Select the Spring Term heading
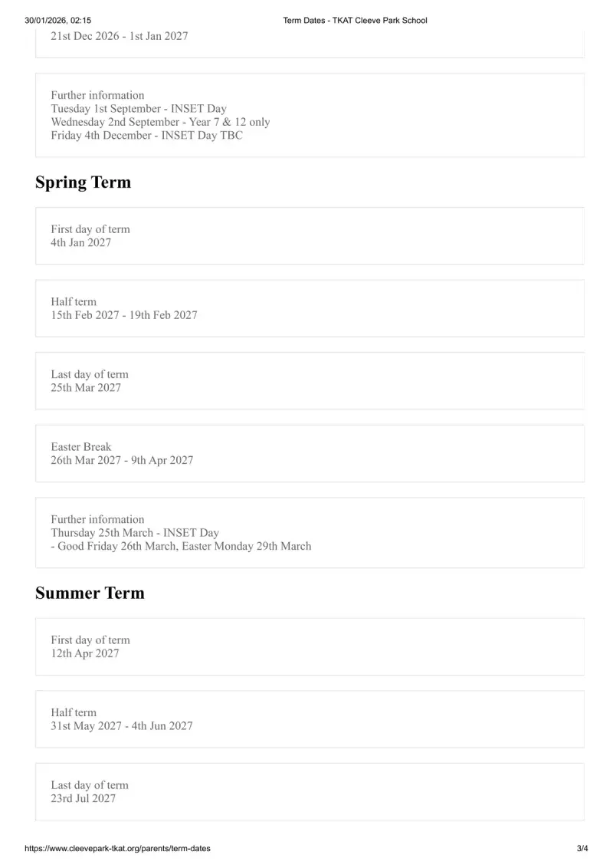Viewport: 613px width, 868px height. [x=83, y=182]
